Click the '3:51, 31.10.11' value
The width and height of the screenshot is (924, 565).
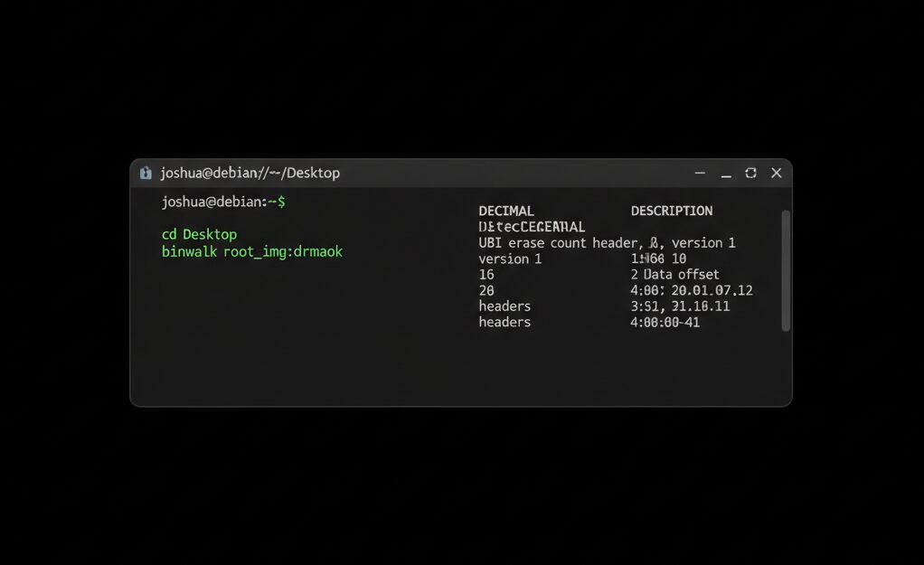pyautogui.click(x=679, y=306)
